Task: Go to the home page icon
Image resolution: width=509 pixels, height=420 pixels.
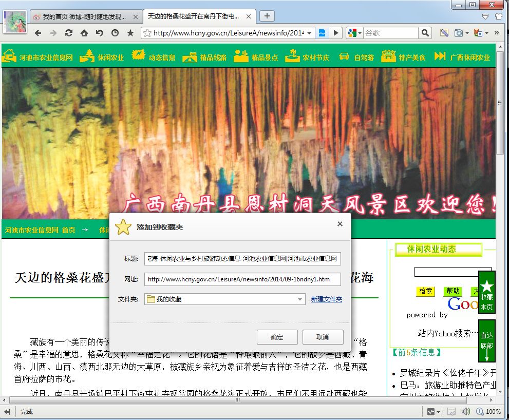Action: coord(84,33)
